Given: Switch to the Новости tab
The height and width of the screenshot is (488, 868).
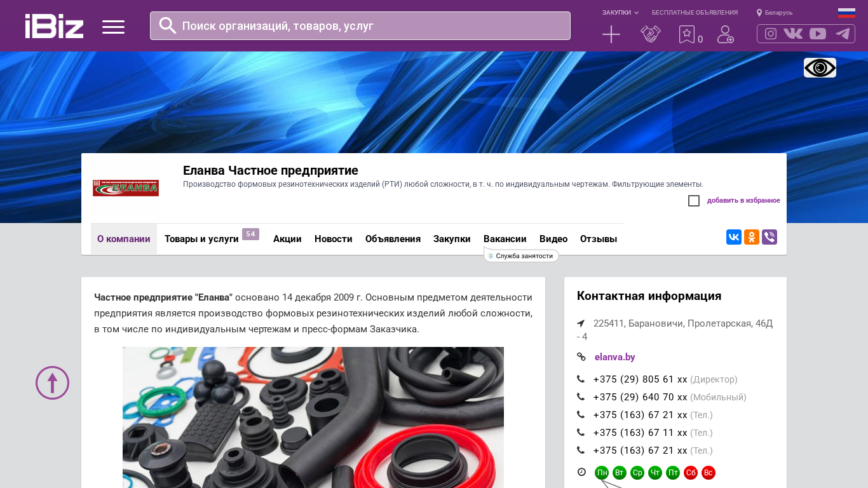Looking at the screenshot, I should tap(334, 239).
